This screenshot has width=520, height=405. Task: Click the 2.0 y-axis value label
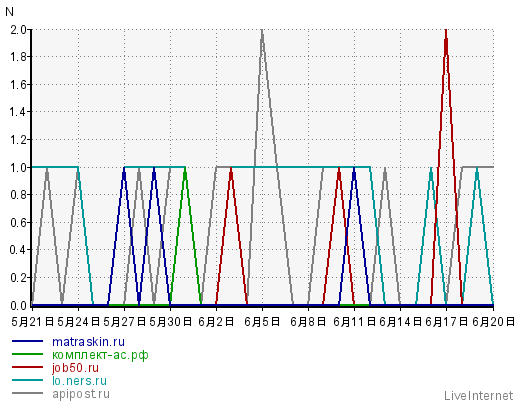[18, 30]
